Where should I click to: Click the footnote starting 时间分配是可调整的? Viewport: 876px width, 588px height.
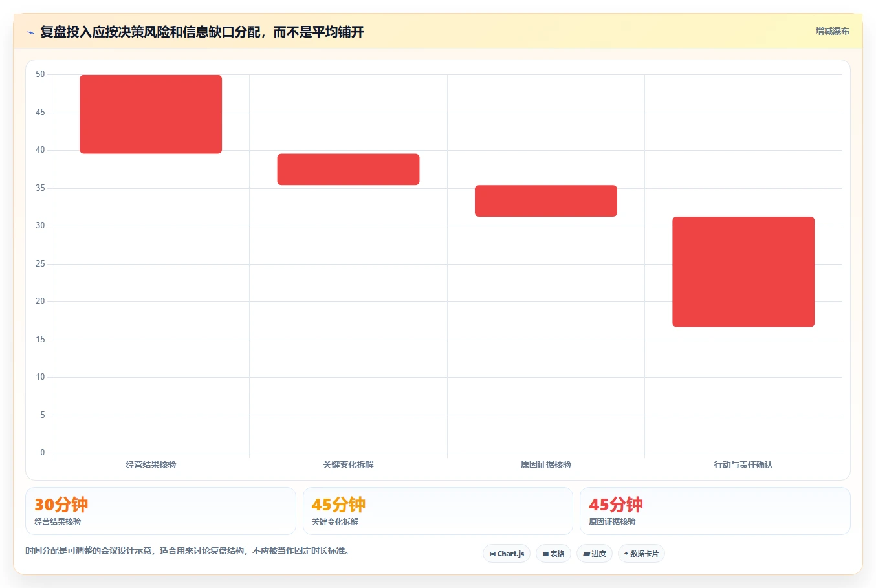click(189, 551)
